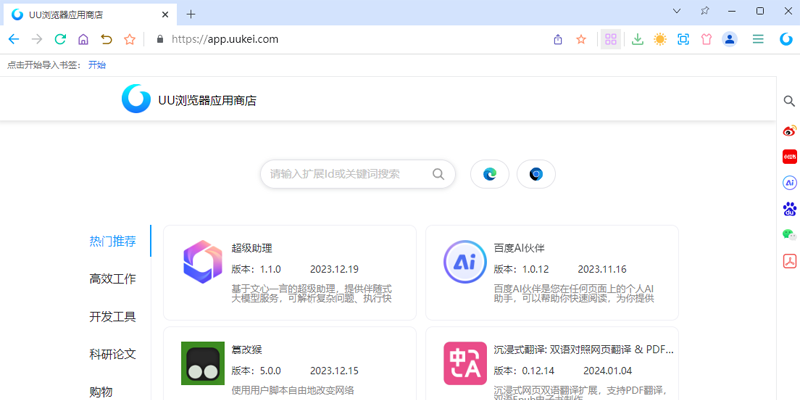Image resolution: width=800 pixels, height=400 pixels.
Task: Open the hamburger main menu icon
Action: click(x=758, y=39)
